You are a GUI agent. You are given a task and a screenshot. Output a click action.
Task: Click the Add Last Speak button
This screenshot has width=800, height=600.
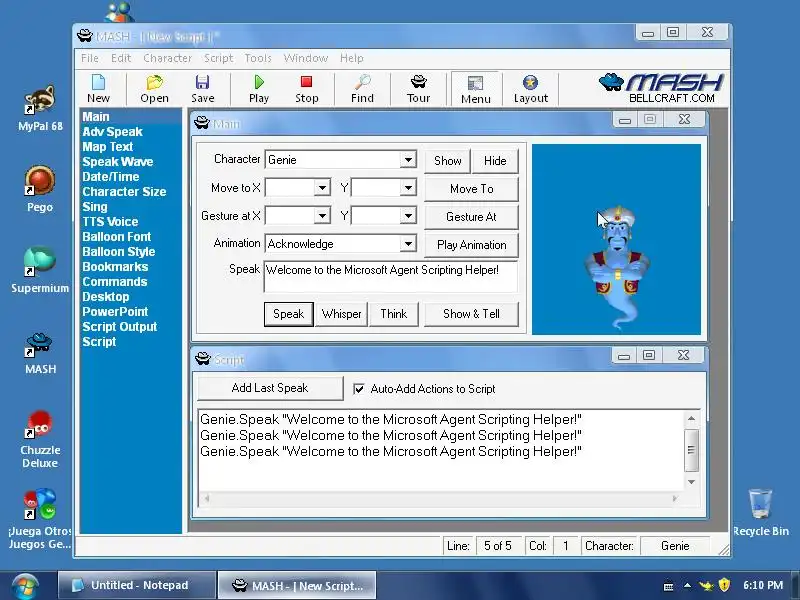[270, 388]
